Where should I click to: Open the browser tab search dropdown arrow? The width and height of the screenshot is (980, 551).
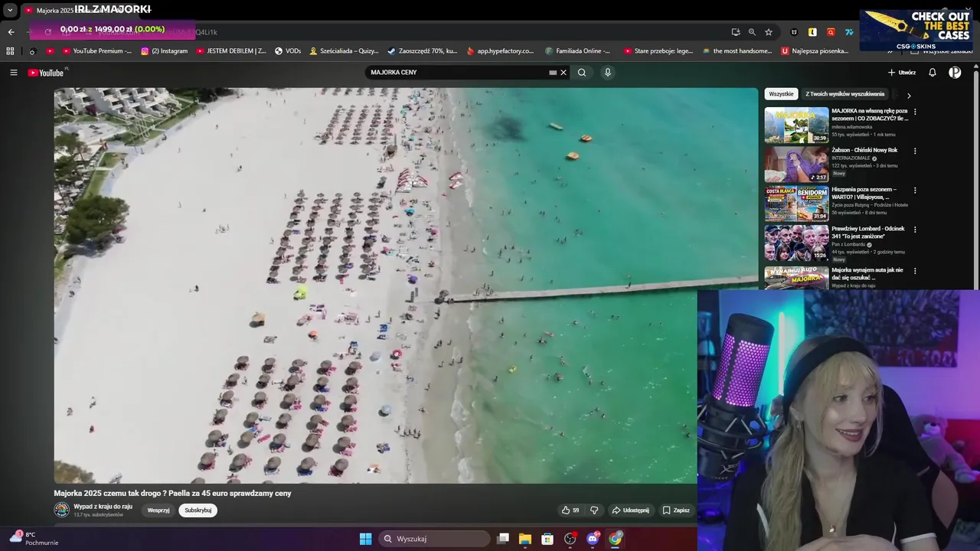(10, 11)
